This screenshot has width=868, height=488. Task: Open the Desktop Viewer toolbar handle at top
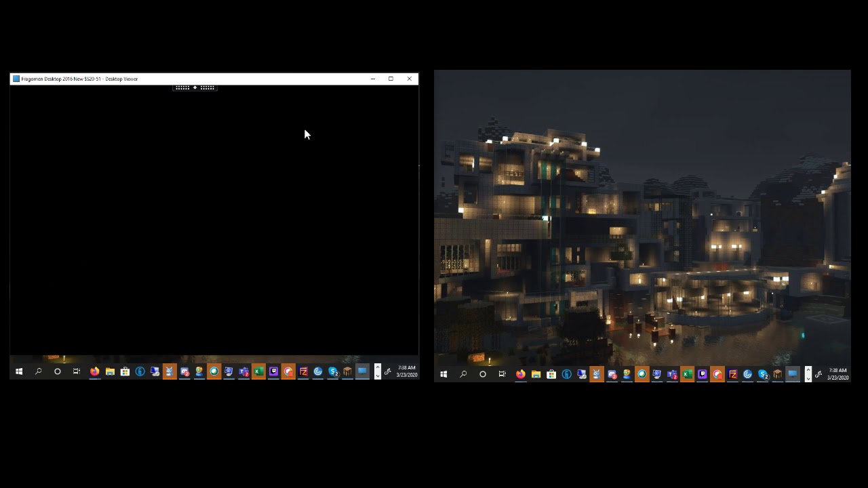(195, 87)
